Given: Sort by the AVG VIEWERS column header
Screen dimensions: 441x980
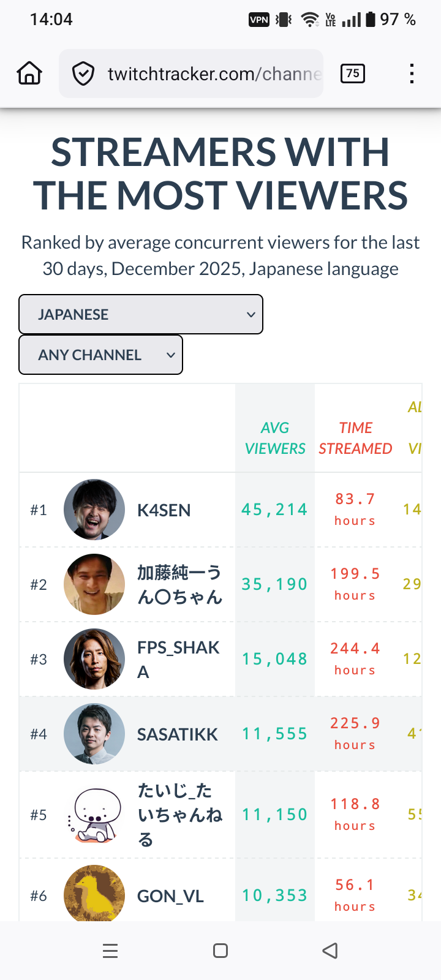Looking at the screenshot, I should [x=275, y=438].
